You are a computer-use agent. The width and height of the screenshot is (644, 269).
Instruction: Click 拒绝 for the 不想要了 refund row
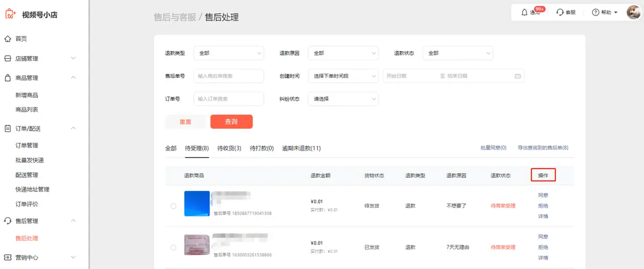point(543,206)
